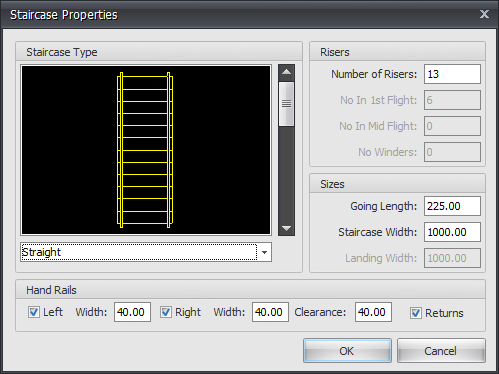Click the Number of Risers label

pyautogui.click(x=374, y=74)
